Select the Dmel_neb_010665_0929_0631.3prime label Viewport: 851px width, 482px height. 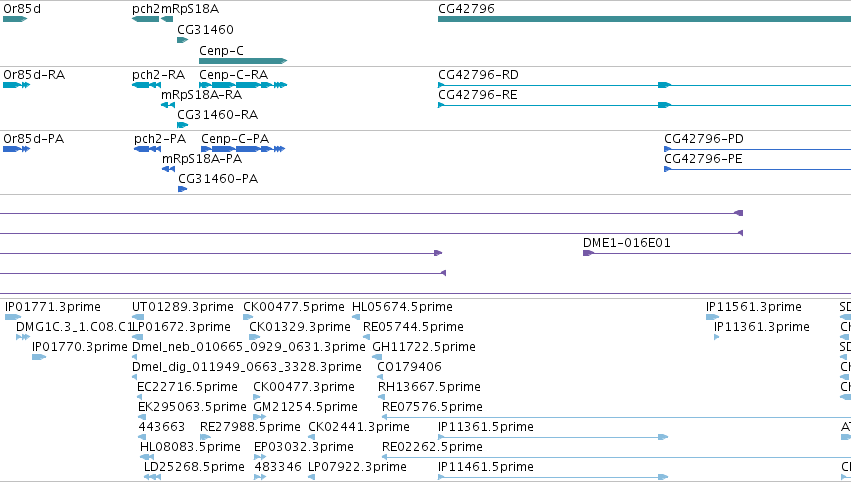pos(249,347)
